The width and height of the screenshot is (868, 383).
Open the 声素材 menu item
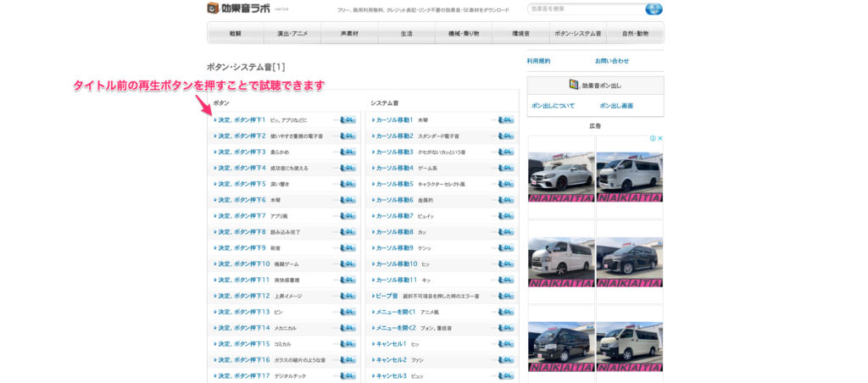coord(349,33)
